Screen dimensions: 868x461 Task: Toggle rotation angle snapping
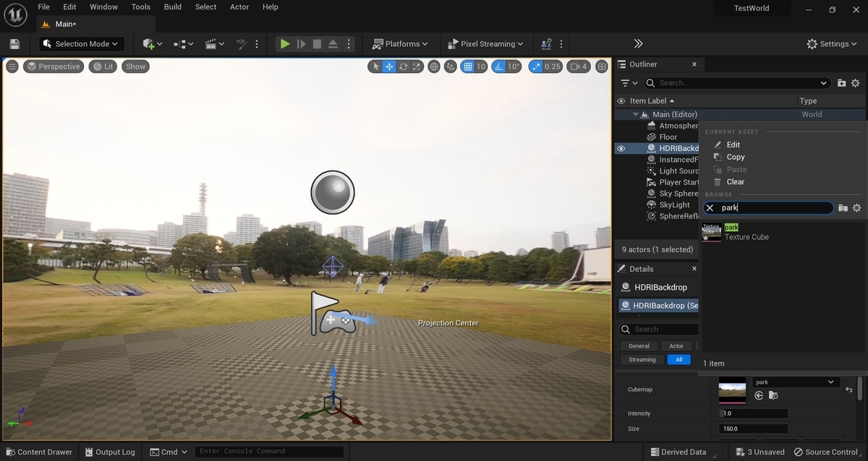click(x=498, y=66)
